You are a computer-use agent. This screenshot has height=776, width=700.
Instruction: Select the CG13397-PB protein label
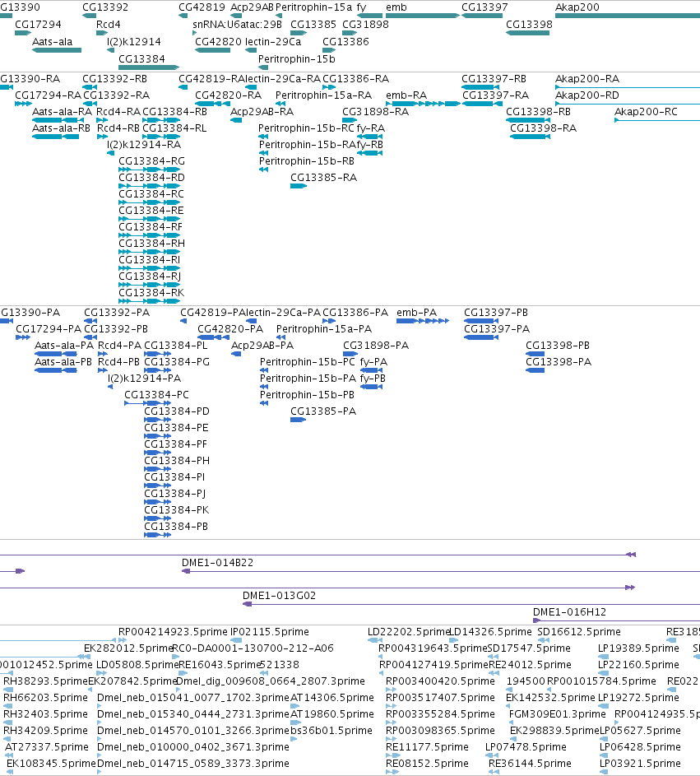pyautogui.click(x=496, y=313)
